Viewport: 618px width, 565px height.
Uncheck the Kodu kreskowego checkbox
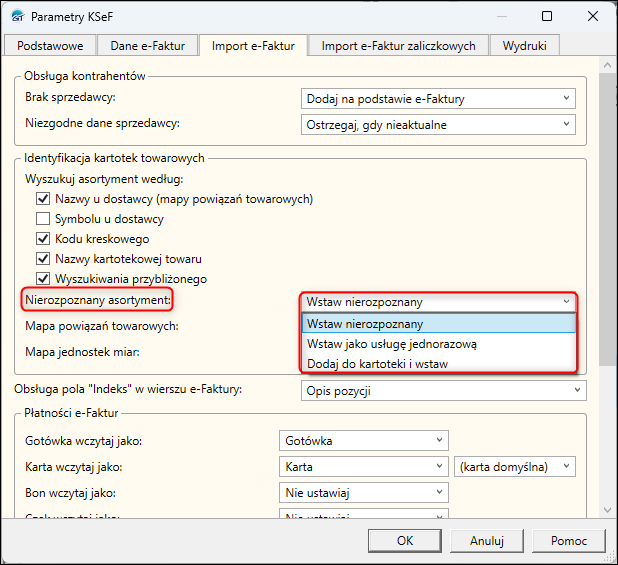(43, 238)
